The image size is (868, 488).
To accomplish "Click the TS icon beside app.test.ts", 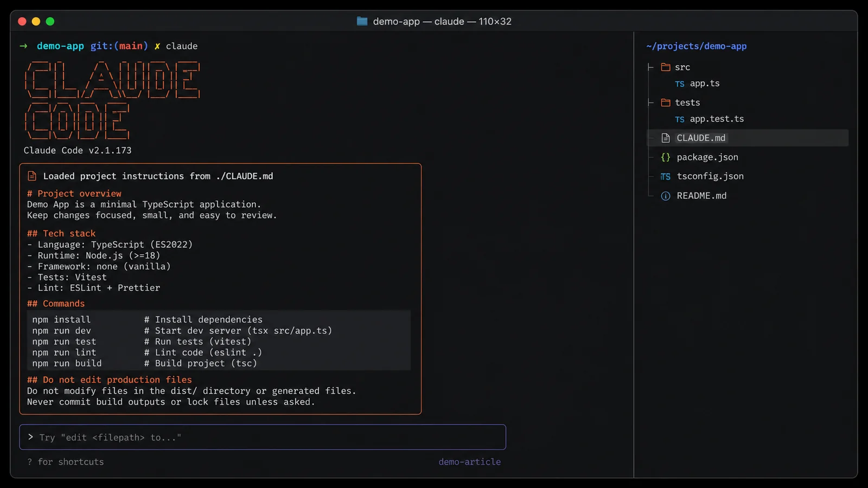I will click(680, 119).
